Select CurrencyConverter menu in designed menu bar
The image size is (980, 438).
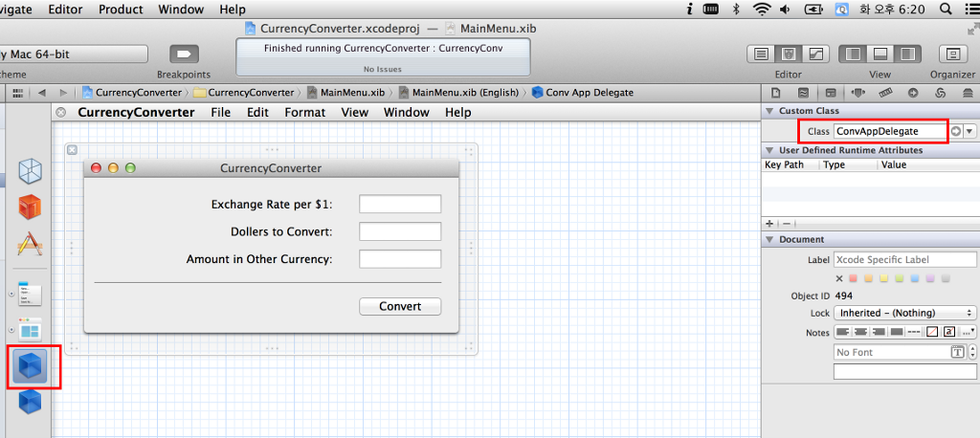tap(136, 113)
